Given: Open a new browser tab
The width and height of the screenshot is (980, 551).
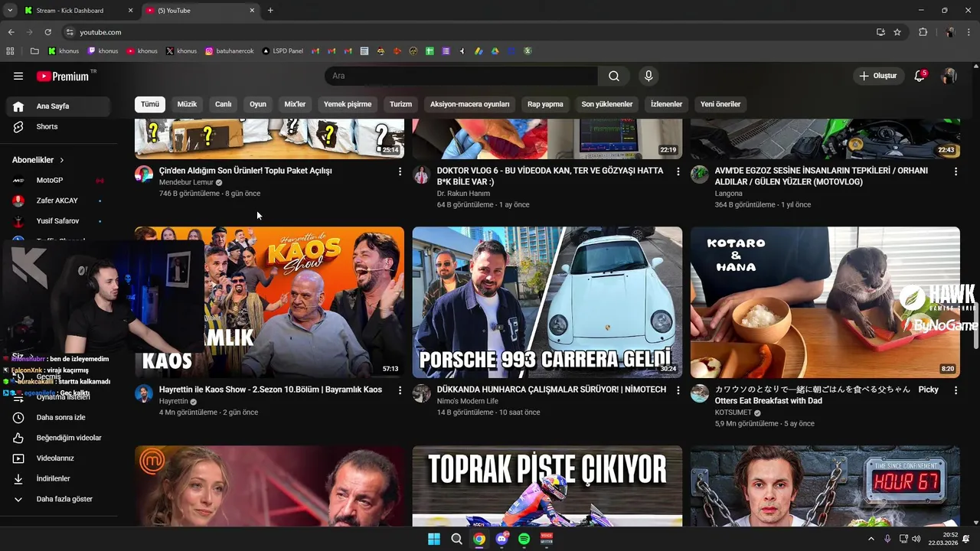Looking at the screenshot, I should [x=270, y=11].
